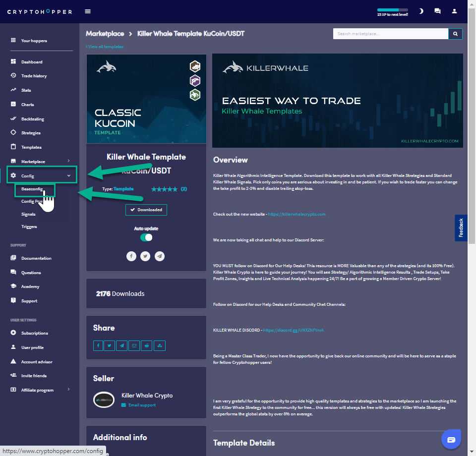Open Baseconfig in the sidebar
This screenshot has width=476, height=456.
(x=32, y=189)
